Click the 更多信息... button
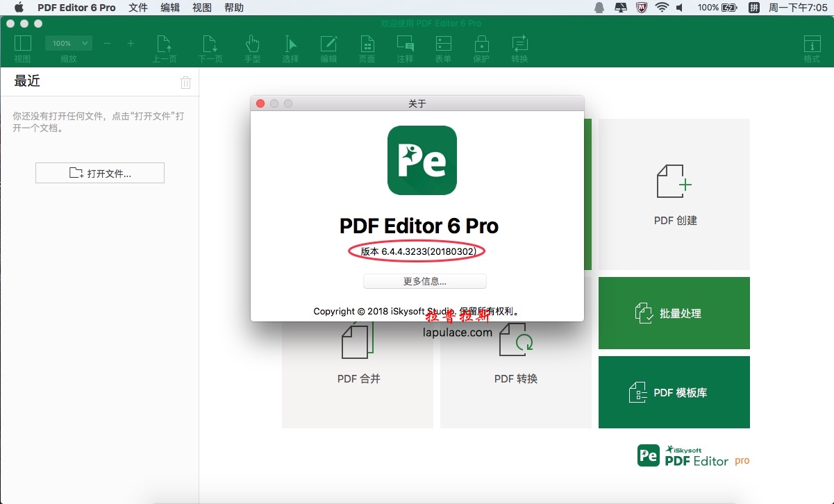Viewport: 834px width, 504px height. pos(424,281)
